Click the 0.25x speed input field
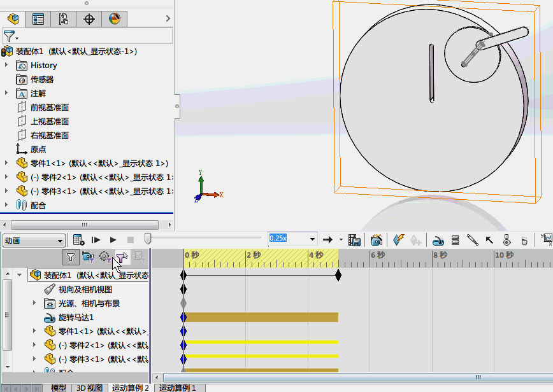 pos(288,239)
